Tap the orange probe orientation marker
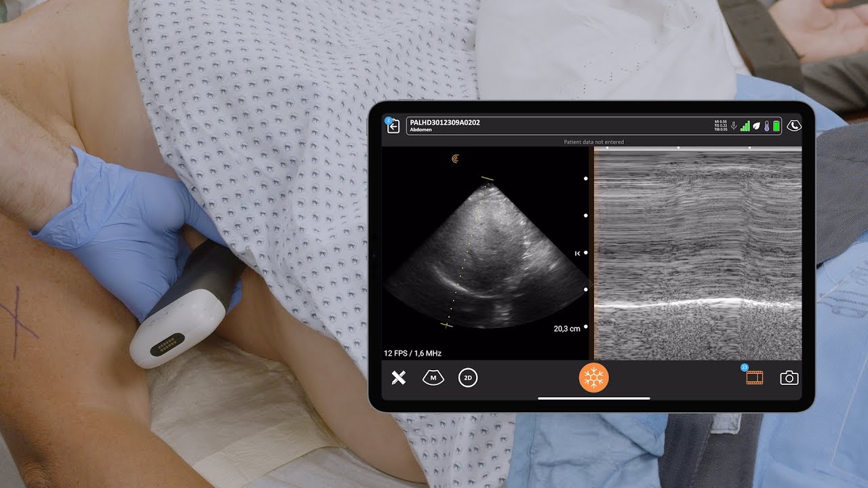Image resolution: width=868 pixels, height=488 pixels. (x=454, y=159)
